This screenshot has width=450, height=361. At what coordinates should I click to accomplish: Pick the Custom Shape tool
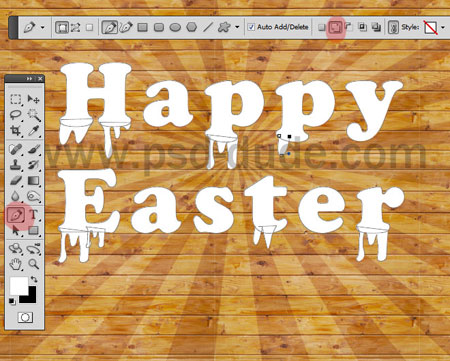tap(224, 27)
